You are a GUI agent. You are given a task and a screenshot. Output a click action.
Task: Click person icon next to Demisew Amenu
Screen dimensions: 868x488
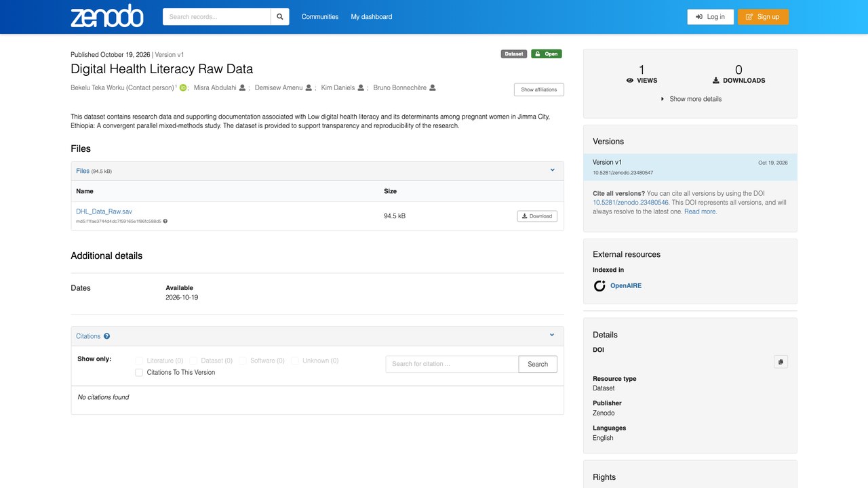[309, 88]
